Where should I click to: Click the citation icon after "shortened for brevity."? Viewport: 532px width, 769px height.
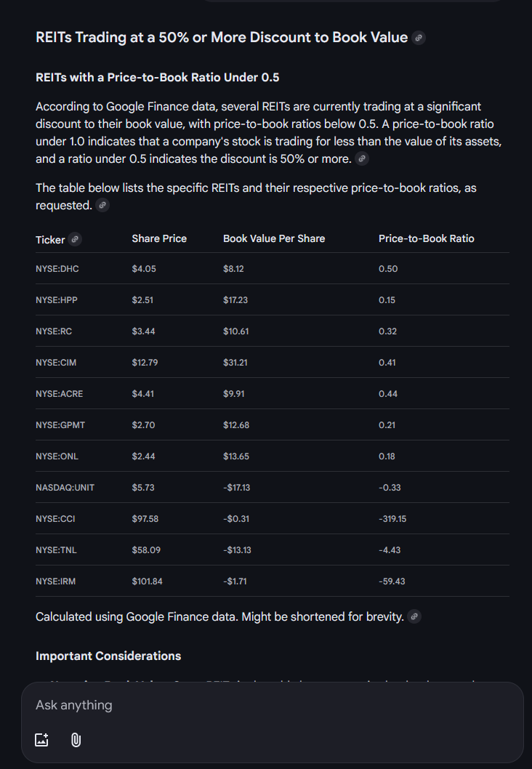tap(414, 616)
